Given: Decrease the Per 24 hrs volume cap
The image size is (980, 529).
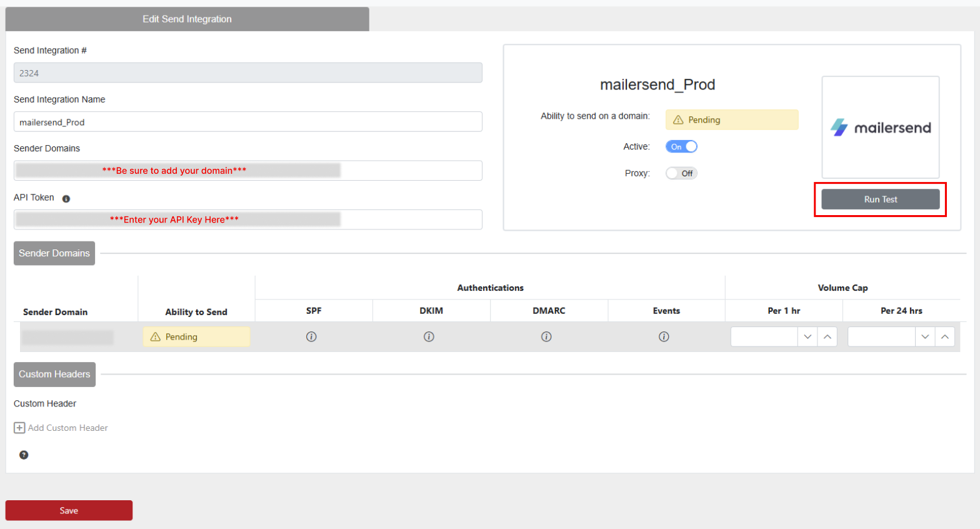Looking at the screenshot, I should [925, 336].
